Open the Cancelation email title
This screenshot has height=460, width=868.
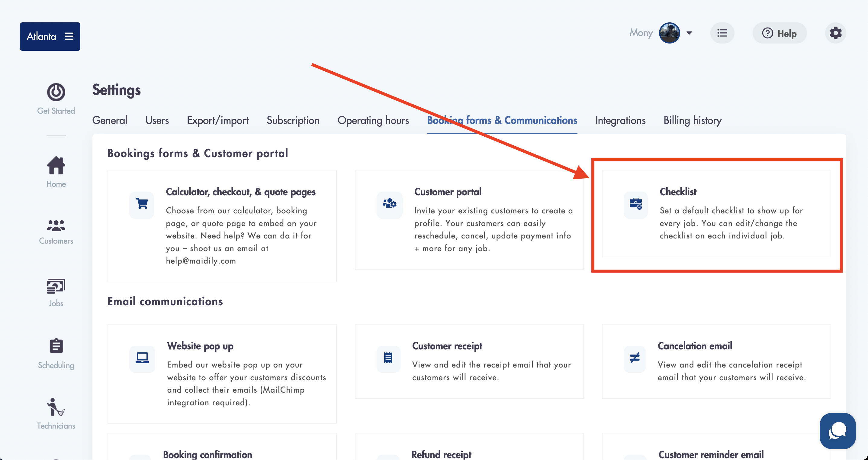(x=695, y=346)
